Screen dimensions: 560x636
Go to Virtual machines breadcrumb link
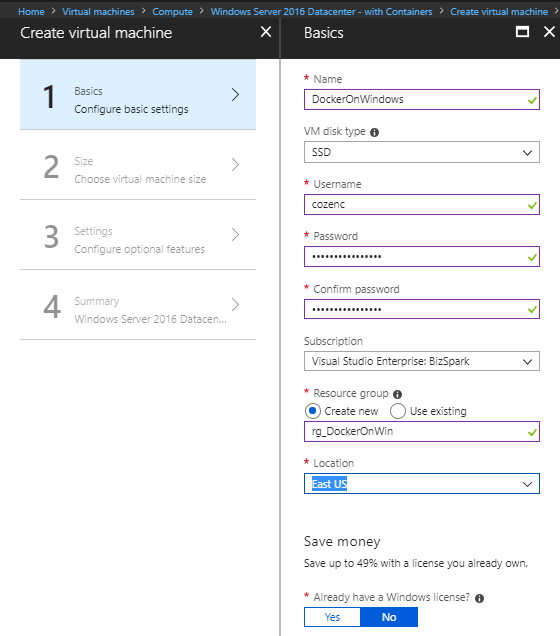(x=98, y=12)
